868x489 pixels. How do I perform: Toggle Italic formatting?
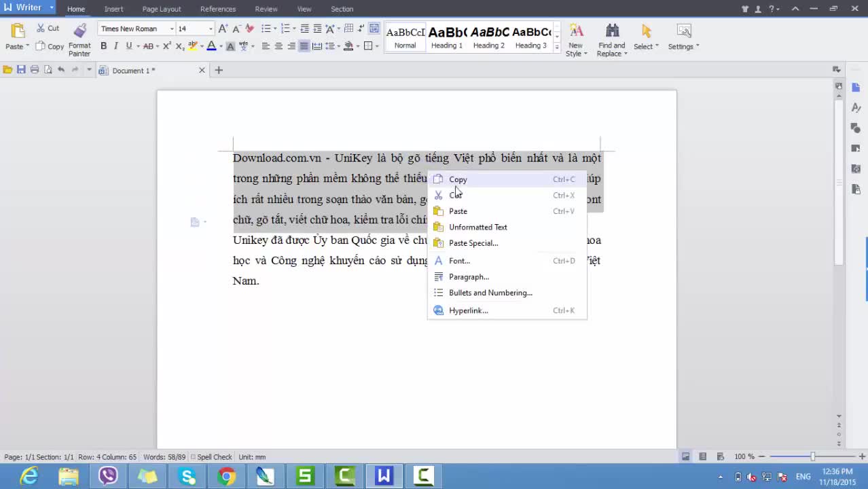pos(116,46)
